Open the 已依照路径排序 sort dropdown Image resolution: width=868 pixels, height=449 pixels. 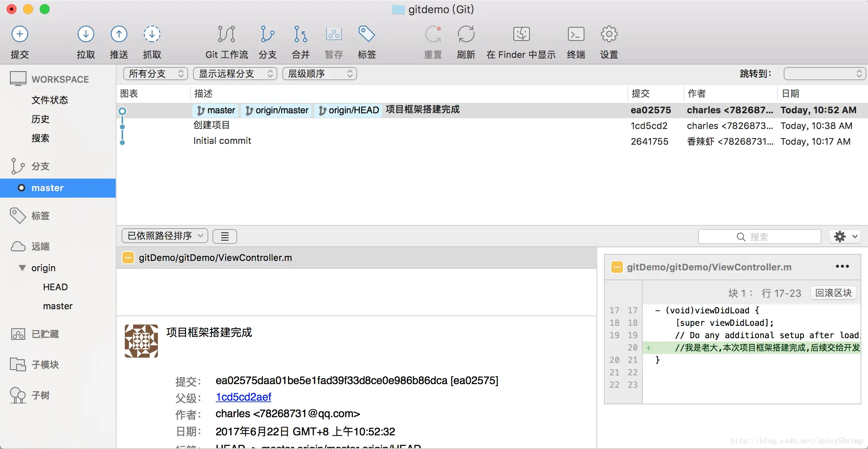click(x=165, y=236)
